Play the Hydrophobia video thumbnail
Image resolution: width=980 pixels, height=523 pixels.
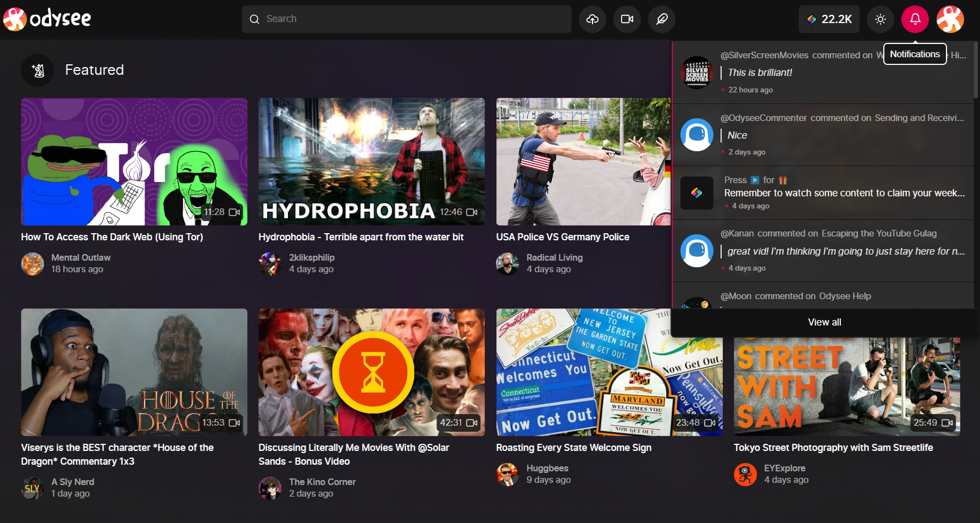pyautogui.click(x=372, y=162)
